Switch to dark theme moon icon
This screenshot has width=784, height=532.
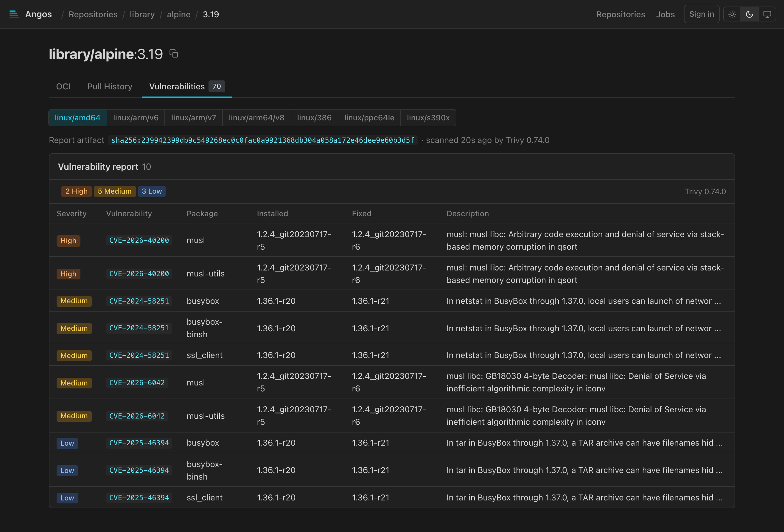(x=749, y=14)
